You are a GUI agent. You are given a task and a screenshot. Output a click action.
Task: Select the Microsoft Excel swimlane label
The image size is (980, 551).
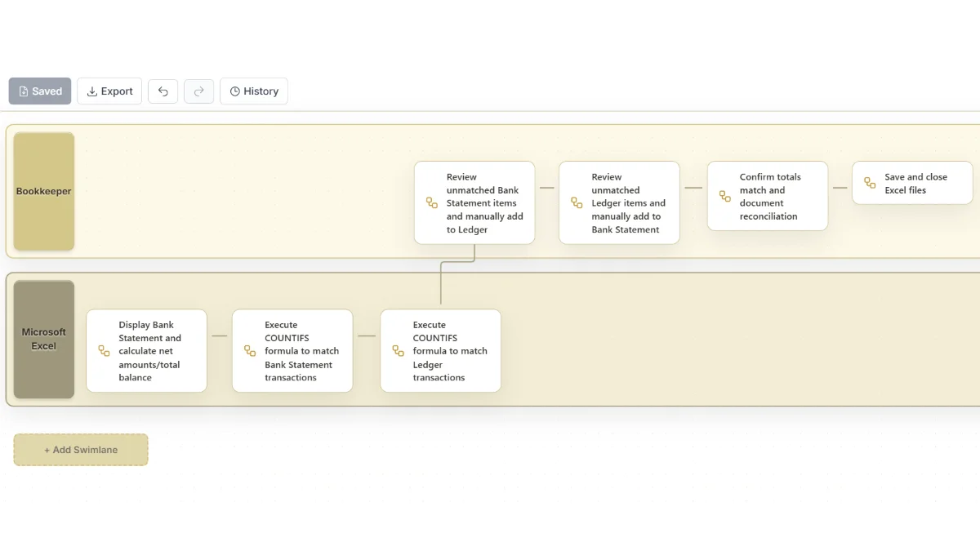43,339
